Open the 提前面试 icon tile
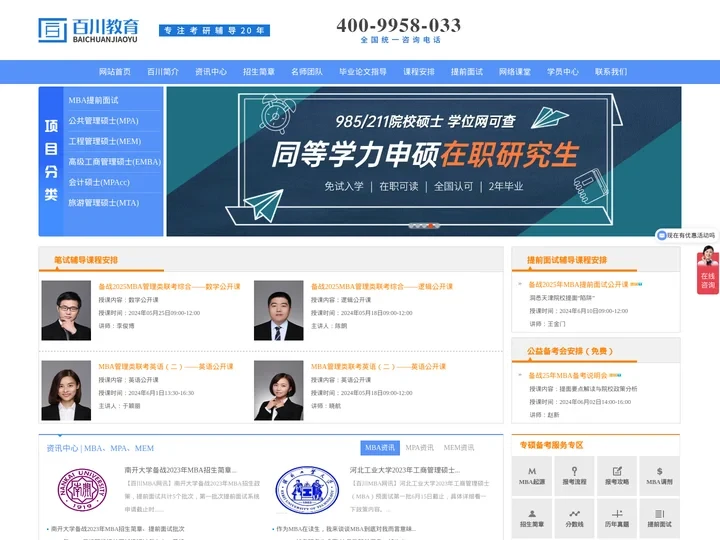The width and height of the screenshot is (720, 540). [659, 518]
